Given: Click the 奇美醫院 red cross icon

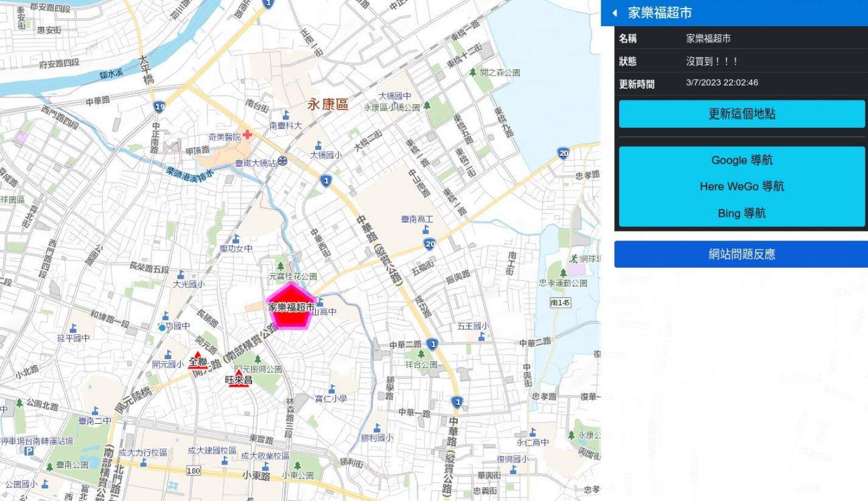Looking at the screenshot, I should (247, 135).
